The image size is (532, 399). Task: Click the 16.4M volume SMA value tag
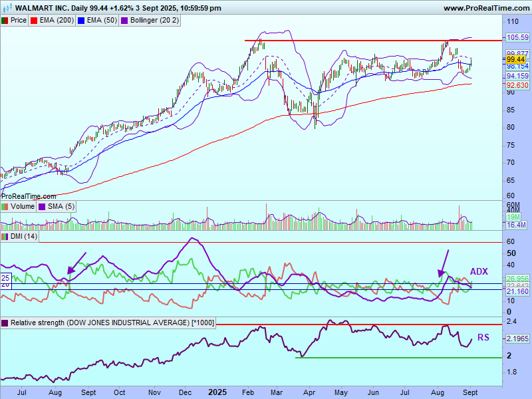(x=516, y=225)
